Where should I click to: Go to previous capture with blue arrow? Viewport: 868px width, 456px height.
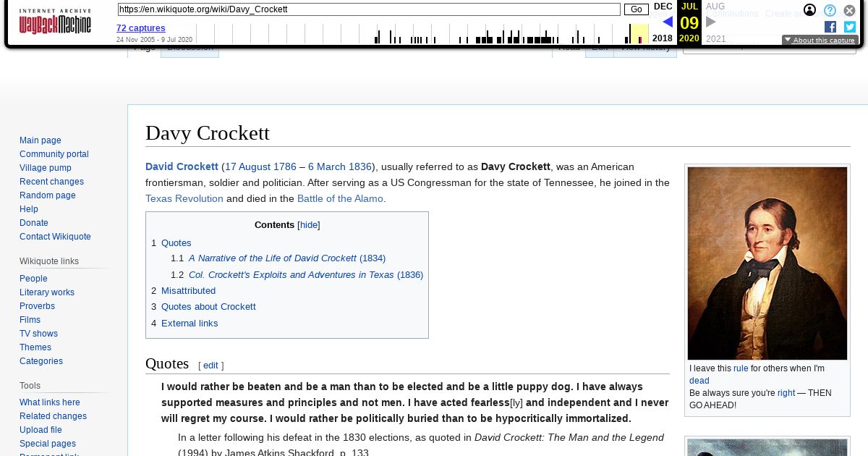[x=668, y=22]
